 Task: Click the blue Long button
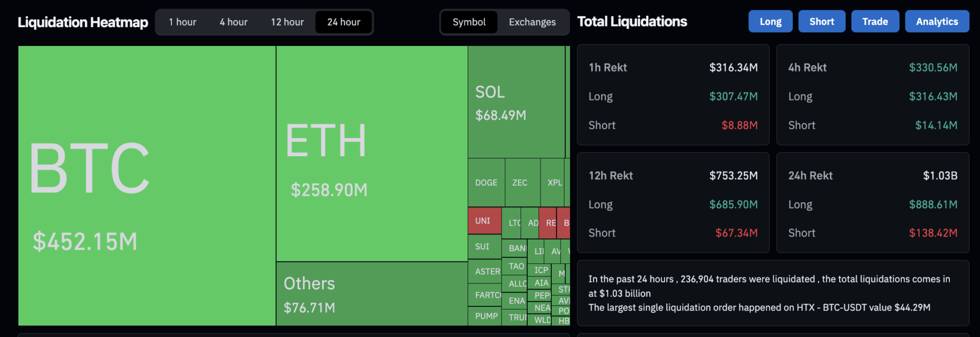pos(770,21)
